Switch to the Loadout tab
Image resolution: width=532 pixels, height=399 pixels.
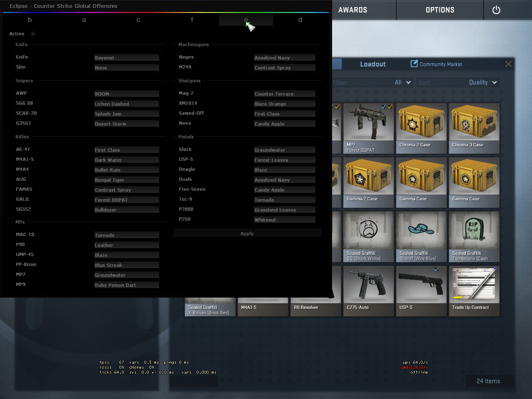click(x=373, y=64)
